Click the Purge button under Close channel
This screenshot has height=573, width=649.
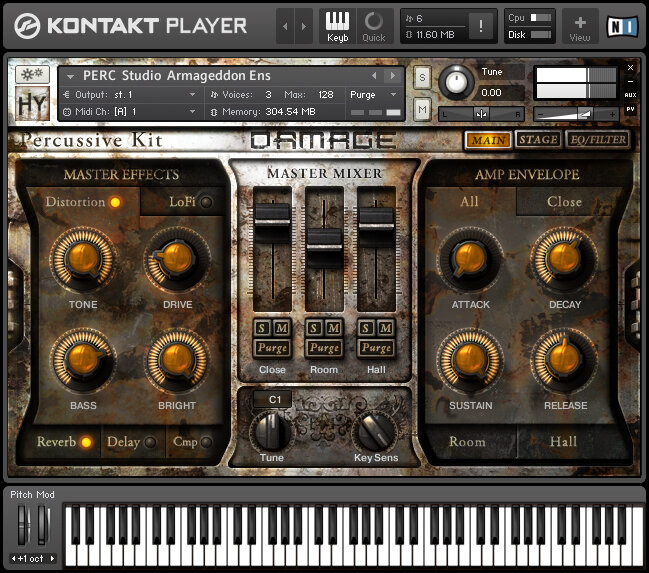tap(272, 348)
